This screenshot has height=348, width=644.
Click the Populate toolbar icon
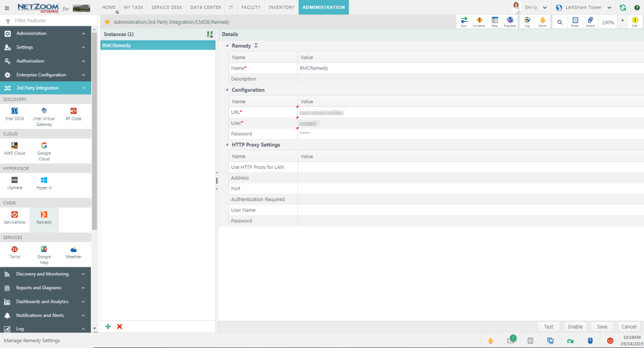click(x=509, y=22)
